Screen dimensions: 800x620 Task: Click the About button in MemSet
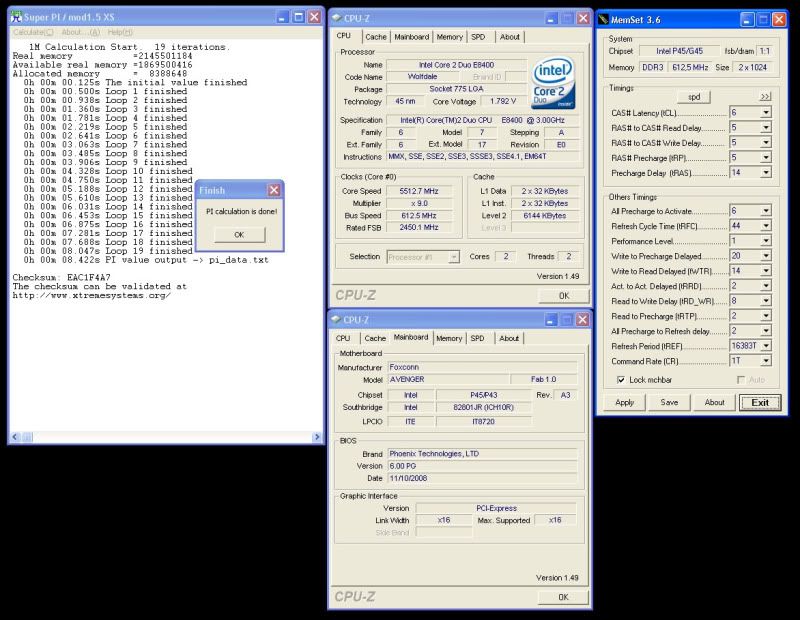pyautogui.click(x=714, y=402)
